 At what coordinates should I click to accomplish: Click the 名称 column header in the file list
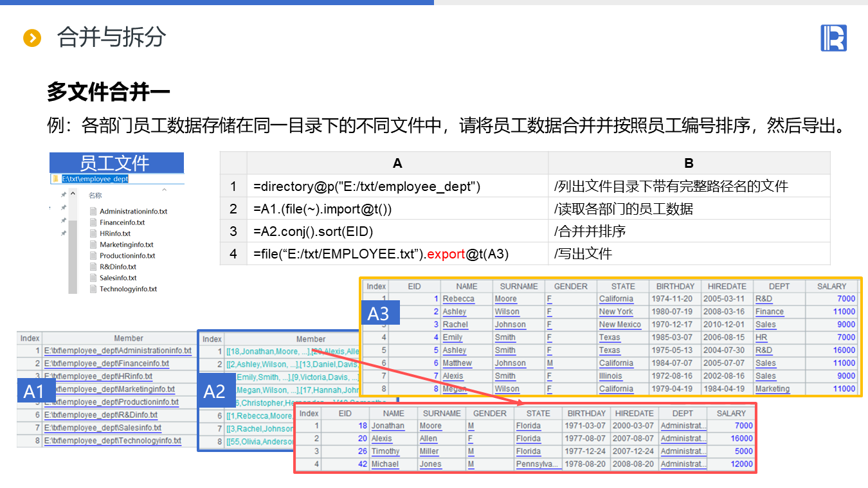click(x=95, y=195)
